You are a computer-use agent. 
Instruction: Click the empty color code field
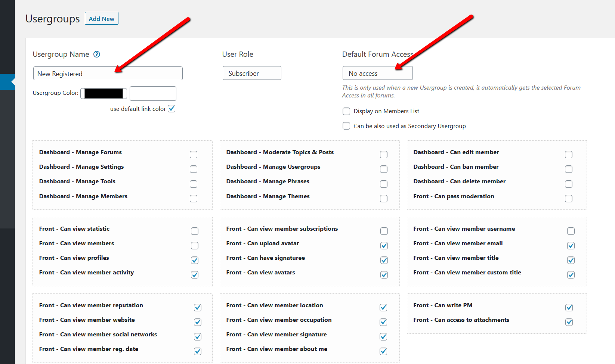tap(153, 93)
